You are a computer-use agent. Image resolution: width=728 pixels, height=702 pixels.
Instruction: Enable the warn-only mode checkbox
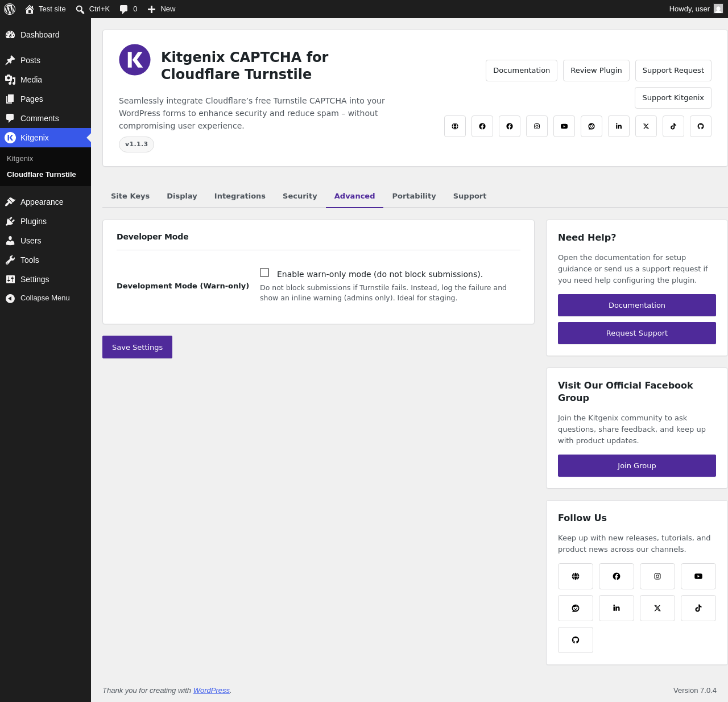point(264,272)
